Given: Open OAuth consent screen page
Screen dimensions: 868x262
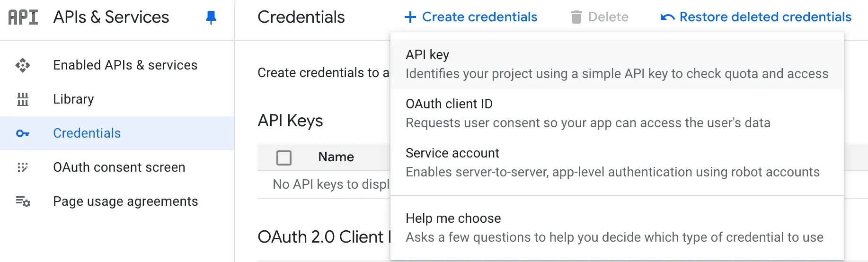Looking at the screenshot, I should (119, 167).
